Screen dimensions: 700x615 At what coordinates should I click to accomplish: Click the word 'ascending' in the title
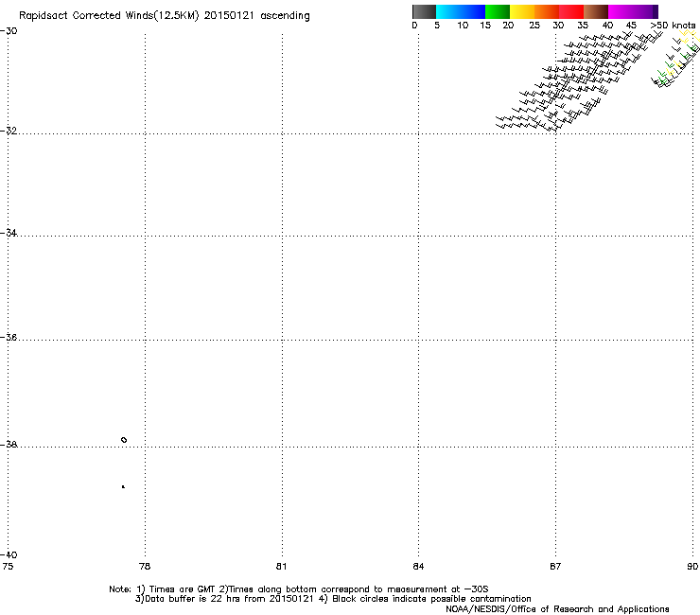(285, 16)
